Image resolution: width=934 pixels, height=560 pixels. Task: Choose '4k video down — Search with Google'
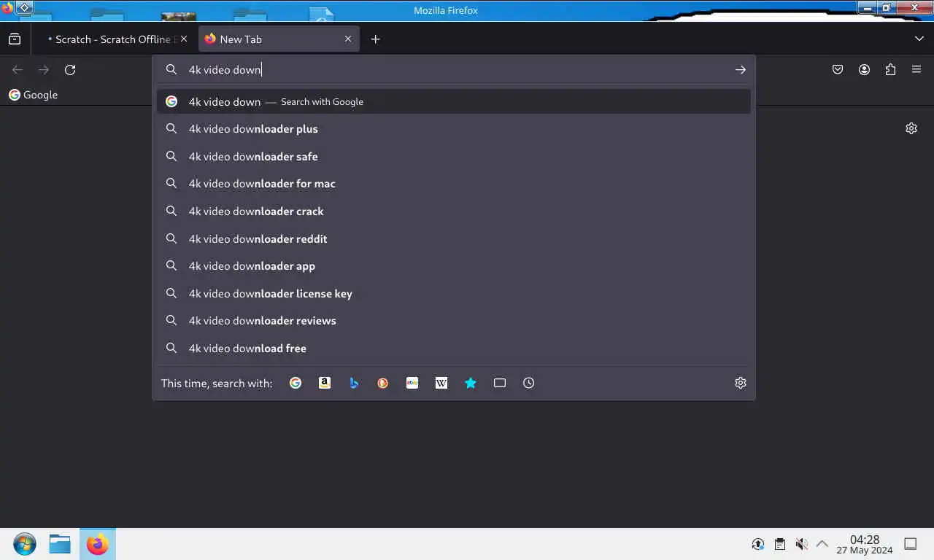454,102
